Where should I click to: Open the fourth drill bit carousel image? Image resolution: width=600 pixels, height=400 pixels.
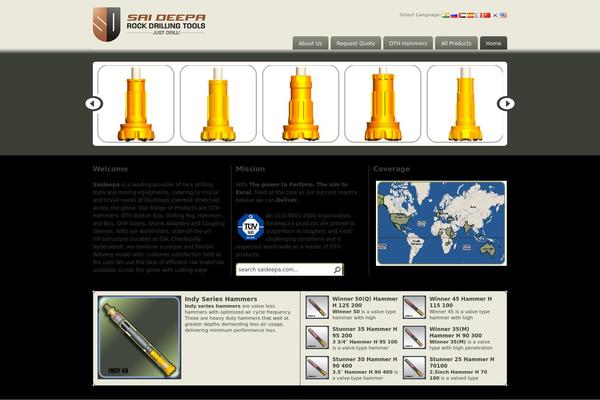pos(383,104)
